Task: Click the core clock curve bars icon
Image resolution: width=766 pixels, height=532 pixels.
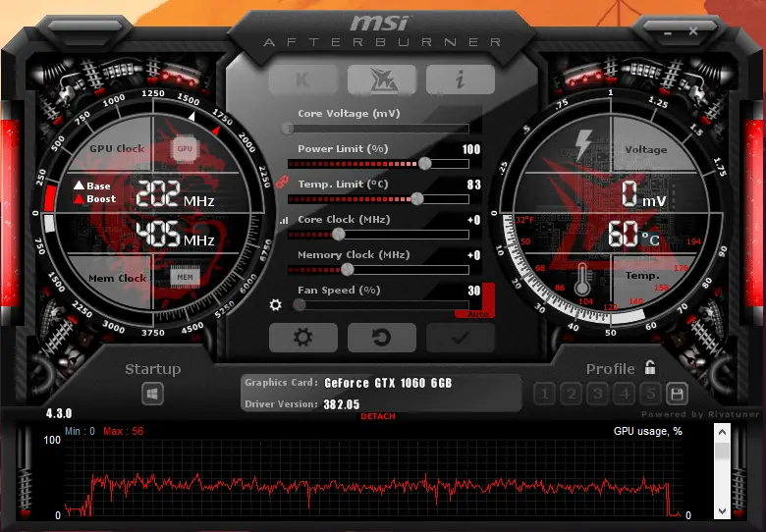Action: point(284,221)
